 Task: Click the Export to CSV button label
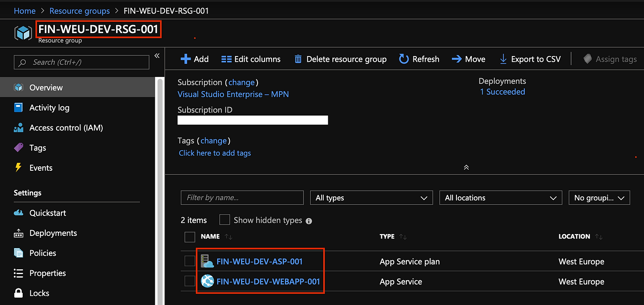[536, 59]
